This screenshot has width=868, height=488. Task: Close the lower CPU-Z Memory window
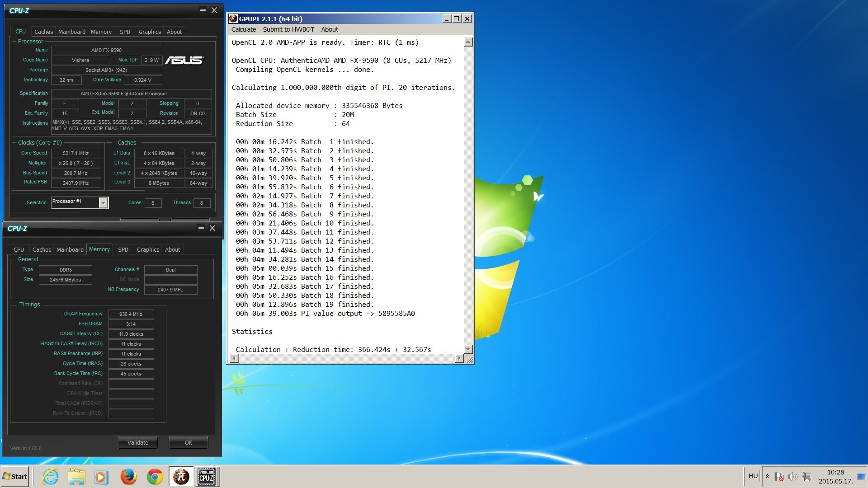coord(212,228)
